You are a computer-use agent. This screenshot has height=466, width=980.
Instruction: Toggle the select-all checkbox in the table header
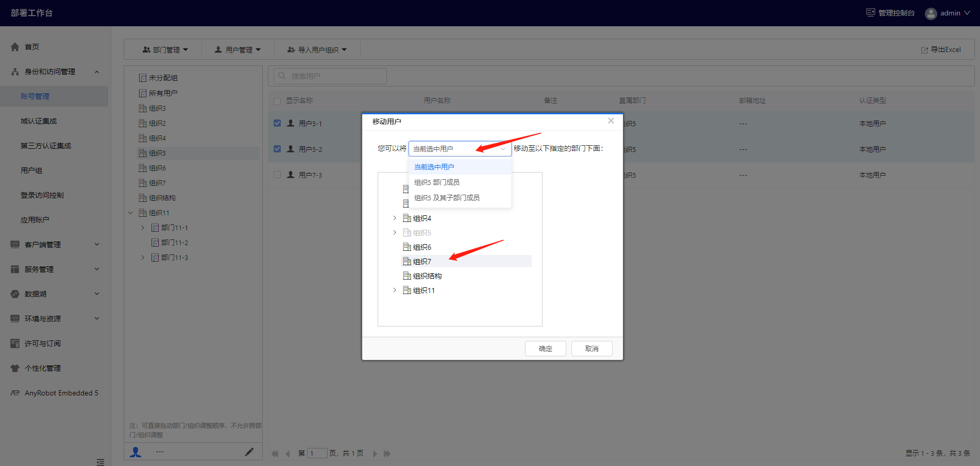click(x=277, y=101)
